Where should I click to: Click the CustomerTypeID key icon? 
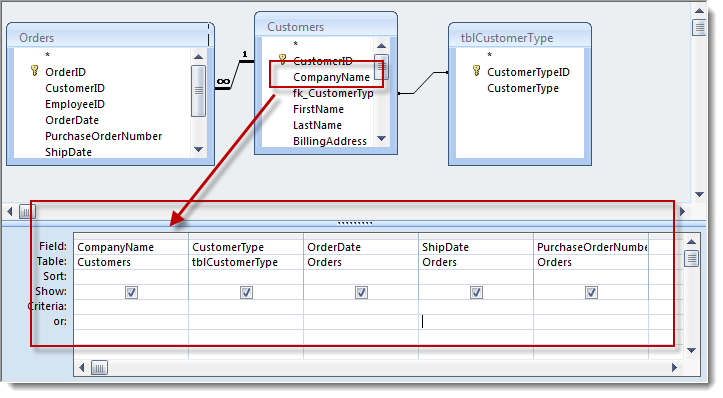[x=477, y=71]
